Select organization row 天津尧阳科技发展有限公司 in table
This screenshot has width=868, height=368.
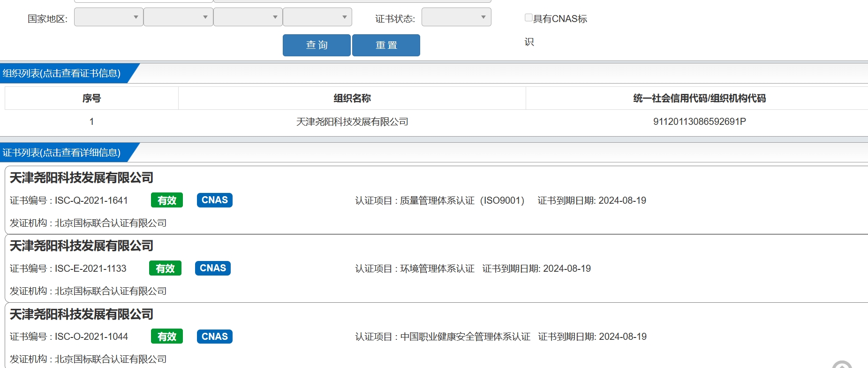click(x=352, y=122)
